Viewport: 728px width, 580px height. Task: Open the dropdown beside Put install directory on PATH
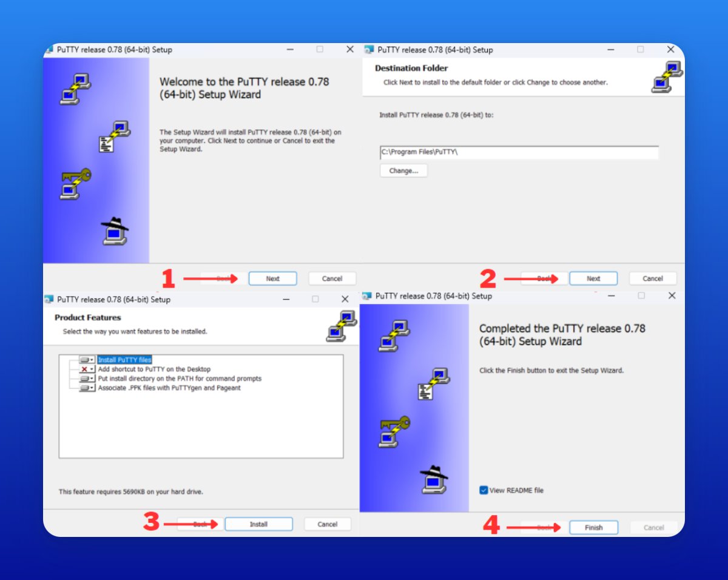[87, 379]
